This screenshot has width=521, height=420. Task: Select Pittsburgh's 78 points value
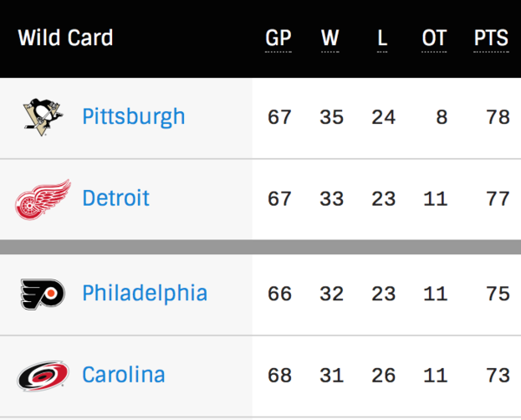pos(498,117)
